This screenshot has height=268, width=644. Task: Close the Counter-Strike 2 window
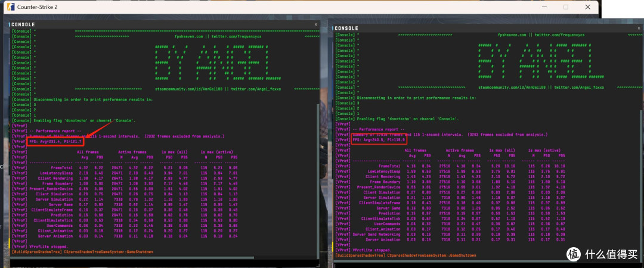tap(587, 7)
